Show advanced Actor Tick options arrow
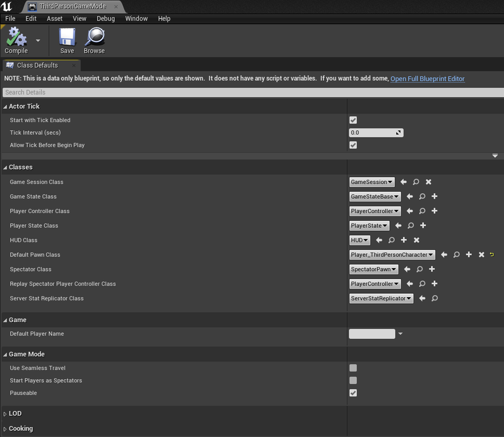This screenshot has width=504, height=437. point(495,156)
